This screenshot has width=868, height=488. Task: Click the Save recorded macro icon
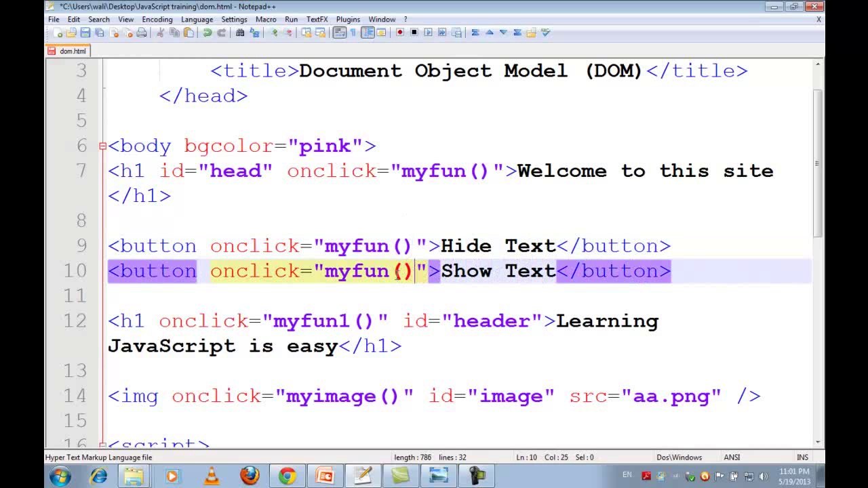point(456,33)
